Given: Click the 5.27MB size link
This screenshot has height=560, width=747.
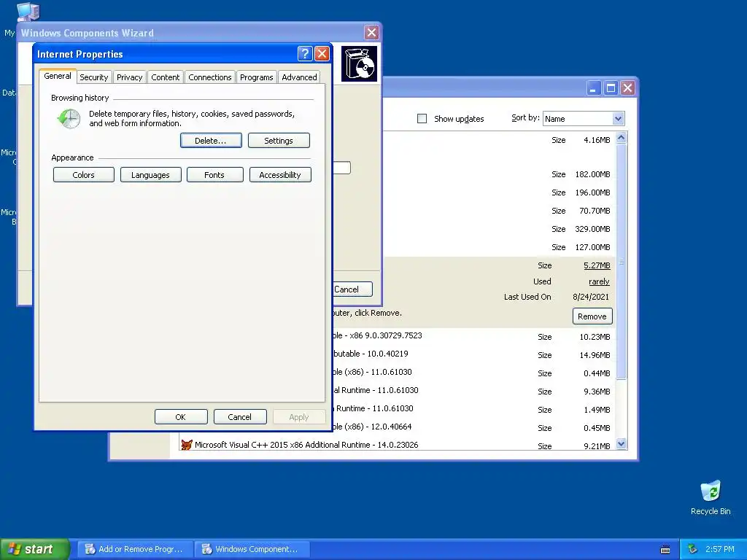Looking at the screenshot, I should click(597, 265).
